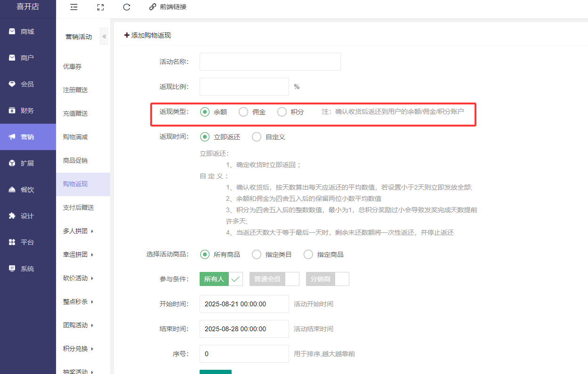The width and height of the screenshot is (588, 374).
Task: Open the 商户 merchant section icon
Action: pyautogui.click(x=12, y=58)
